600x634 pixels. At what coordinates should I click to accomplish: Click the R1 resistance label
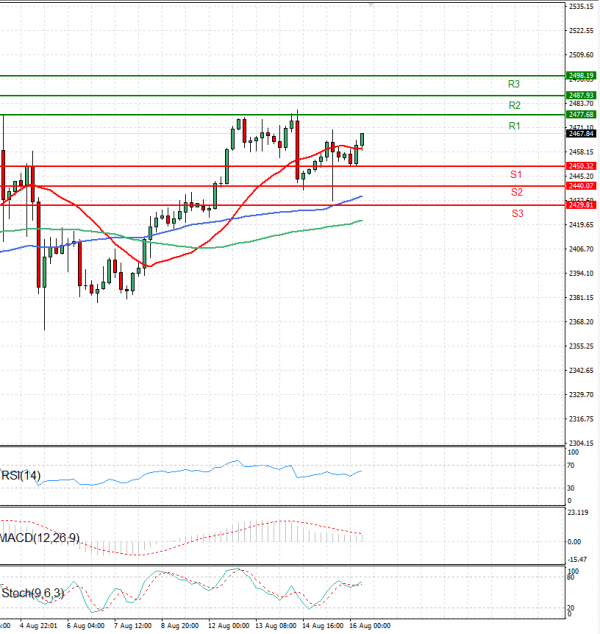(x=514, y=126)
